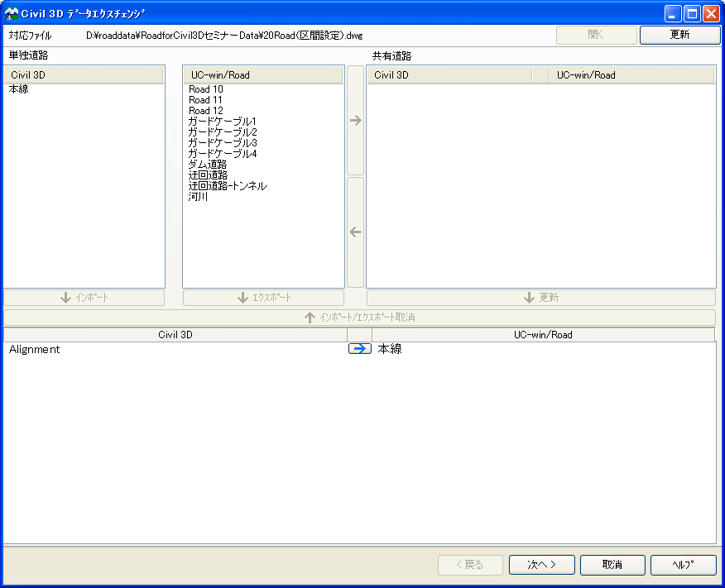Select Road 12 in UC-win/Road list

[x=206, y=110]
